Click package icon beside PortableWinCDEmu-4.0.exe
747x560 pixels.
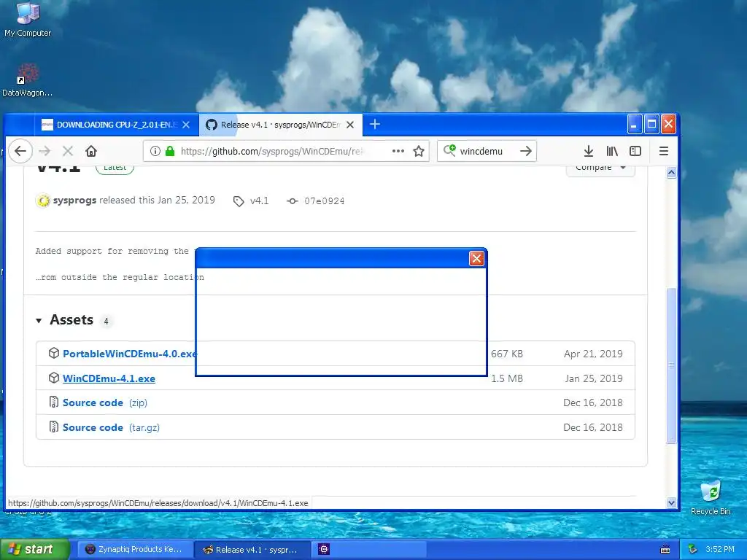(x=54, y=354)
